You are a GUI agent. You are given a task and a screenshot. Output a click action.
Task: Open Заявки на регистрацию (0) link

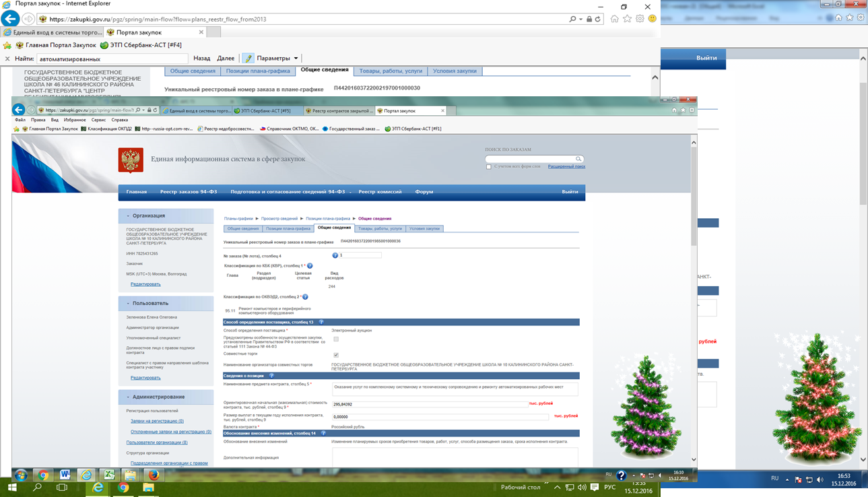click(157, 421)
